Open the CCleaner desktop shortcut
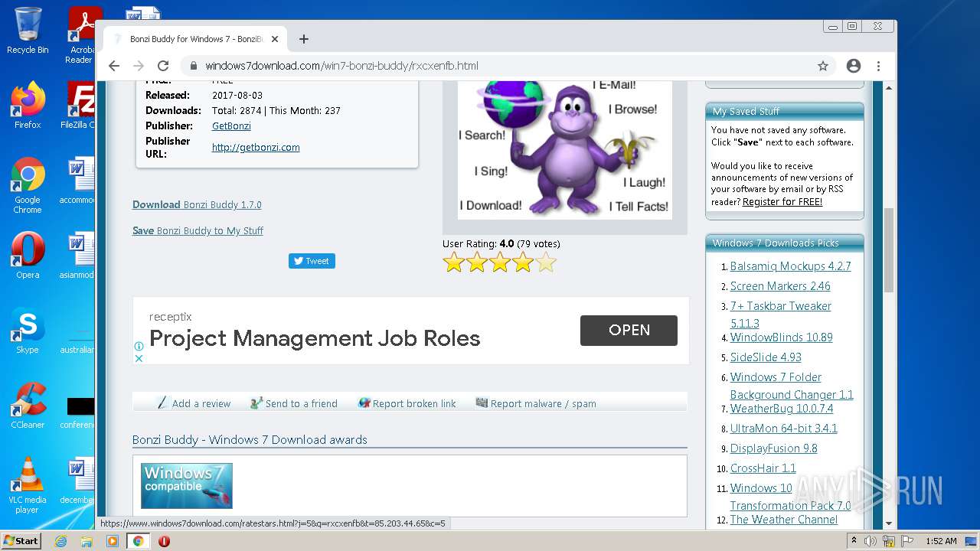 28,406
